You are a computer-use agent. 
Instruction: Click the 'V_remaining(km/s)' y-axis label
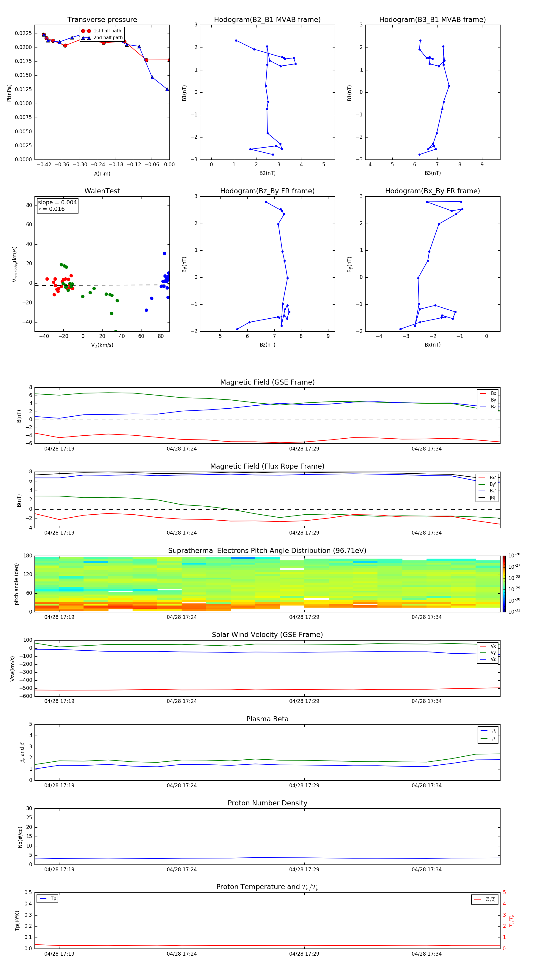click(x=15, y=264)
